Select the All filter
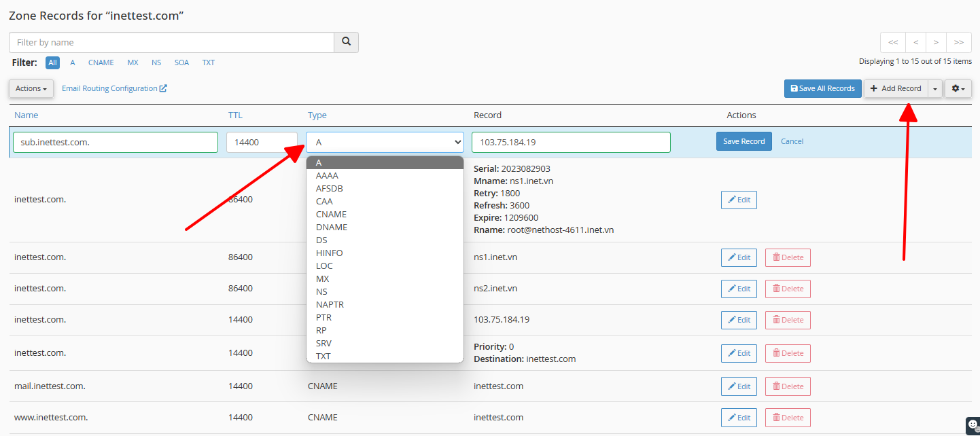 click(x=52, y=62)
